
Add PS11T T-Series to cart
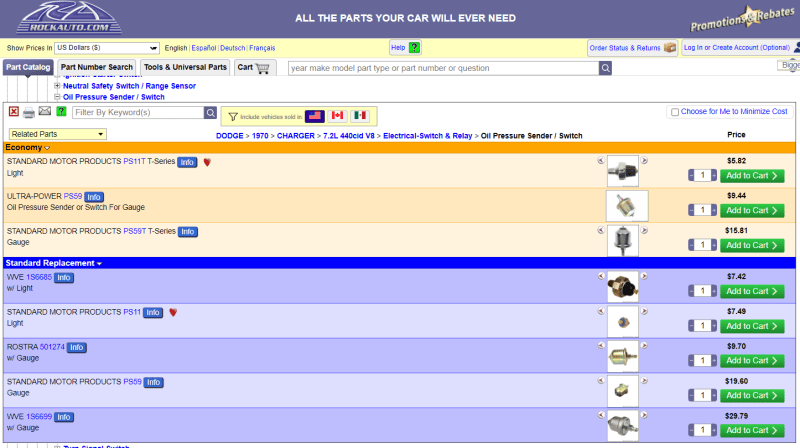[x=752, y=176]
